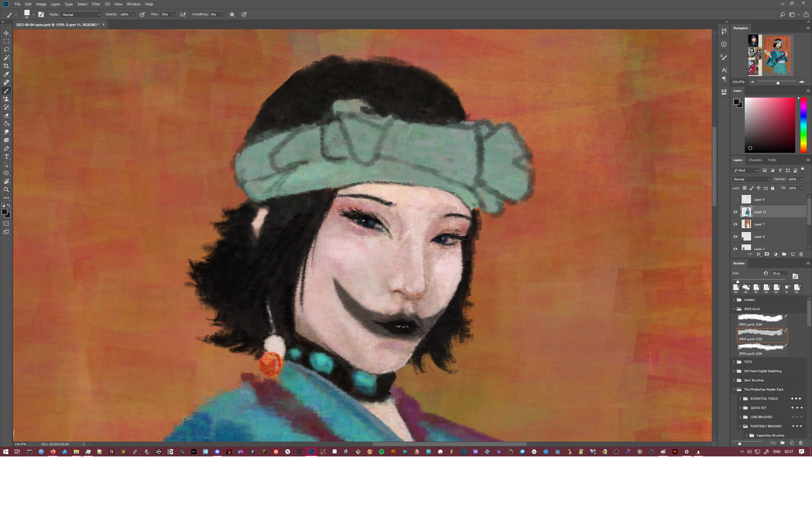This screenshot has height=523, width=812.
Task: Open layer blend mode Normal dropdown
Action: 752,179
